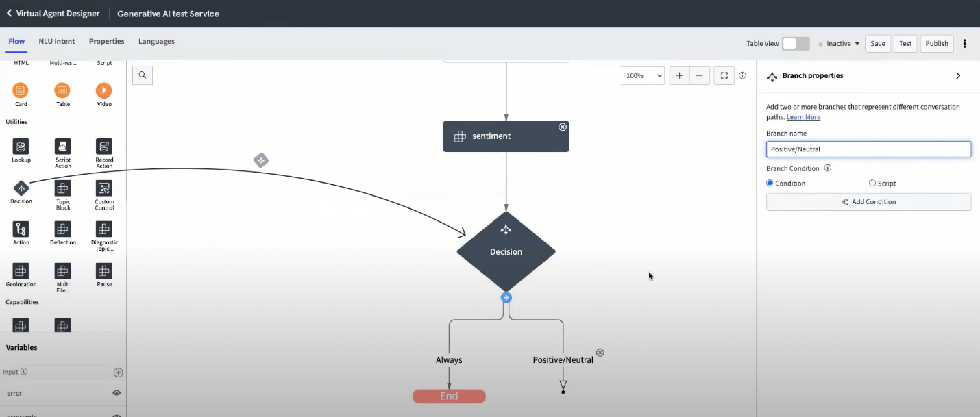This screenshot has width=980, height=417.
Task: Select the Geolocation utility icon
Action: tap(21, 271)
